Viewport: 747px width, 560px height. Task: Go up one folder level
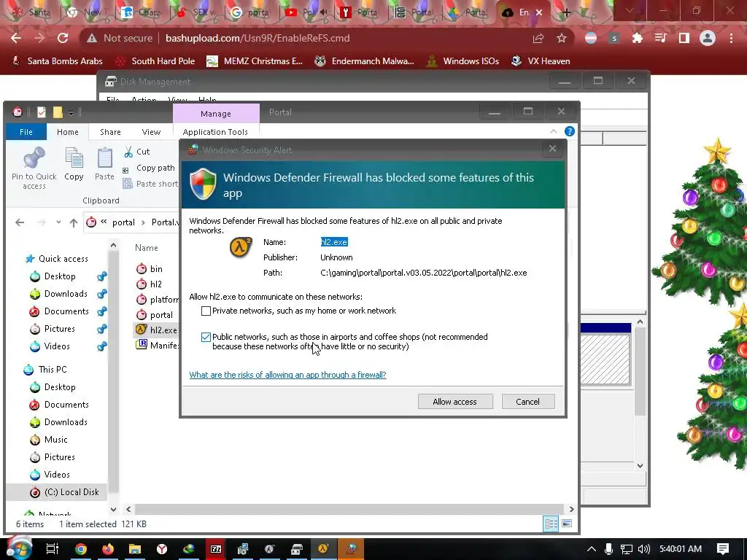74,222
